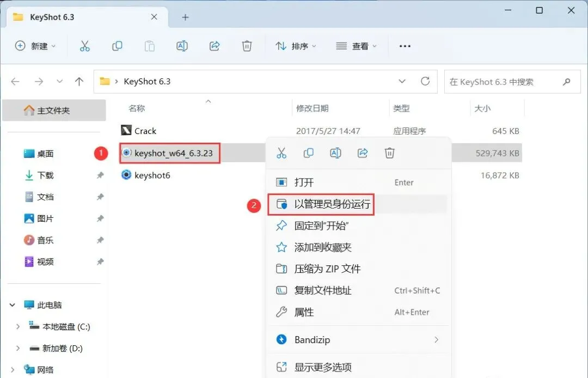
Task: Unpin 下载 using its pin icon
Action: 100,175
